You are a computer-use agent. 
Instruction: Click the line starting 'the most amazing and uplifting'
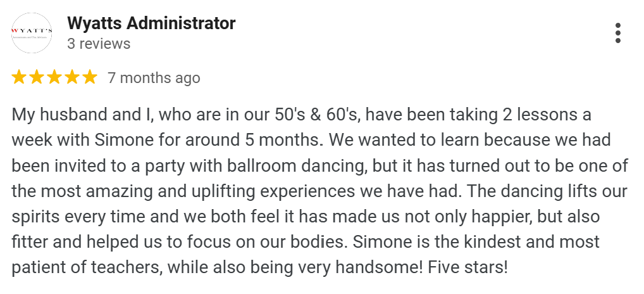tap(319, 191)
